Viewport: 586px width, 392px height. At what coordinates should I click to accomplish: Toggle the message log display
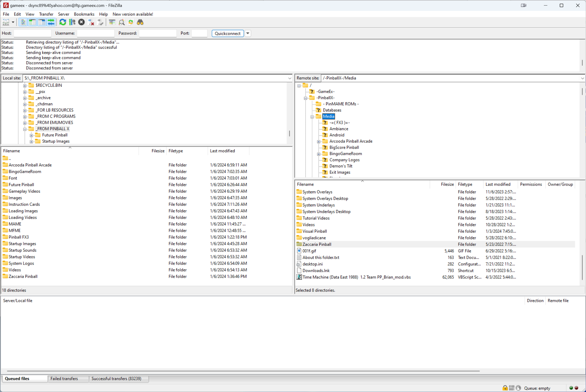pos(23,22)
